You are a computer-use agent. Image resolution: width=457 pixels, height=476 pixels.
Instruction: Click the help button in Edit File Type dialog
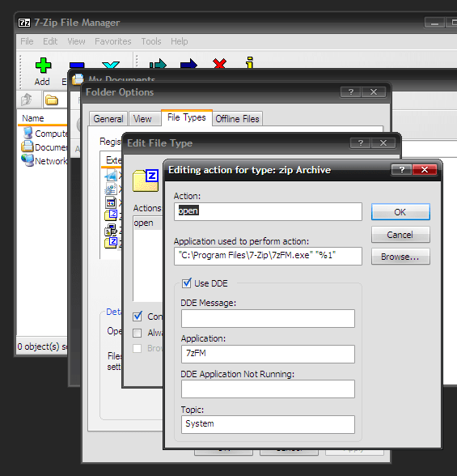360,143
